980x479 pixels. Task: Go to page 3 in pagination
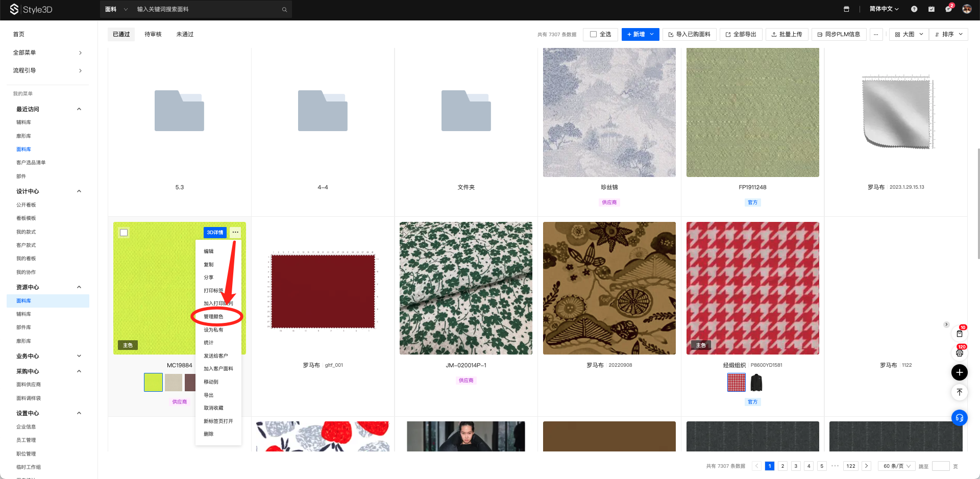pos(795,466)
